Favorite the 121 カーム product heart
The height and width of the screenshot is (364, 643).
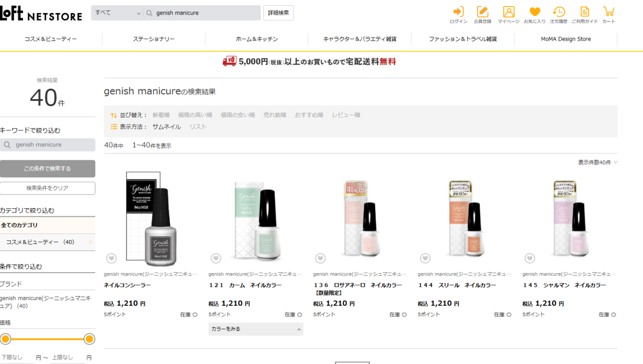pyautogui.click(x=216, y=258)
